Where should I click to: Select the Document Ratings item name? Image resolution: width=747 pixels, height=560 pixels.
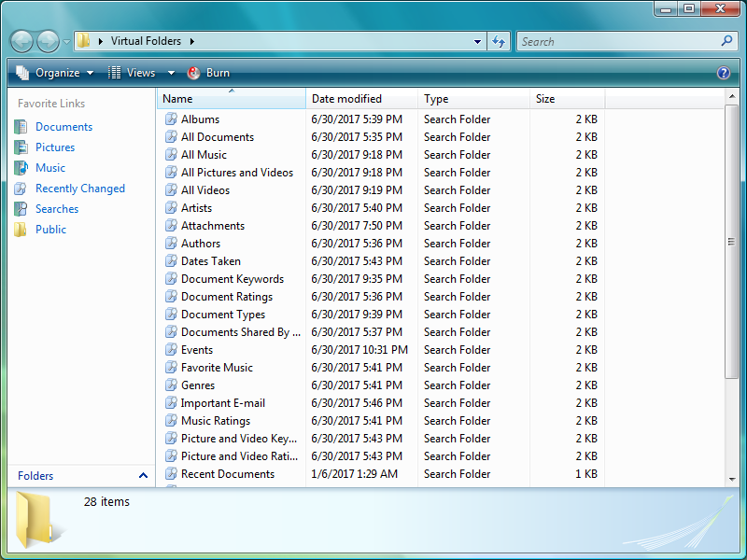227,297
